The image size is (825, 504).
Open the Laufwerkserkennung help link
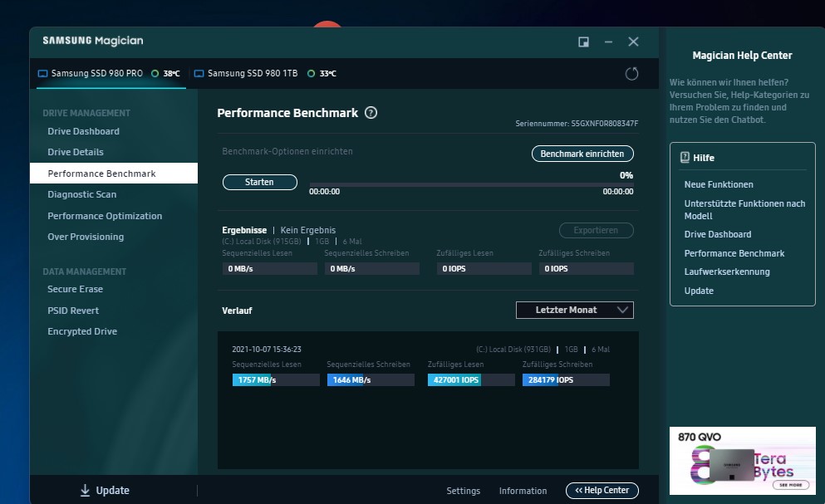pos(726,272)
